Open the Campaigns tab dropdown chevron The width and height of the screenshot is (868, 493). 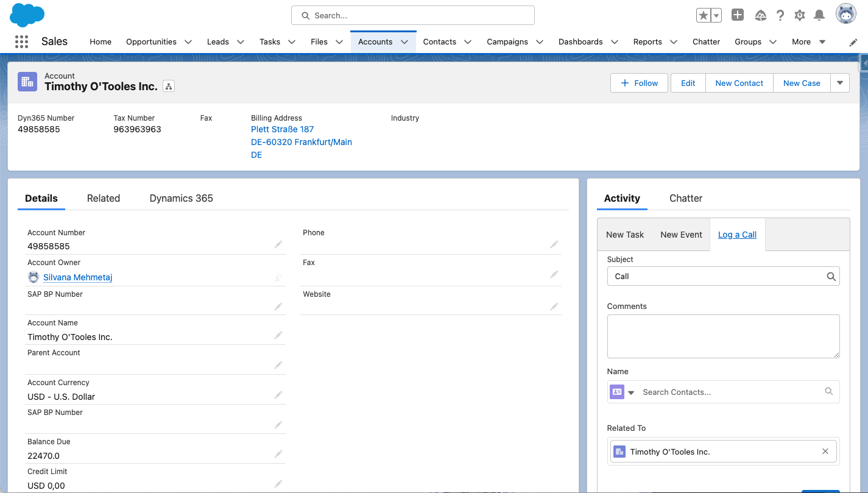point(540,42)
